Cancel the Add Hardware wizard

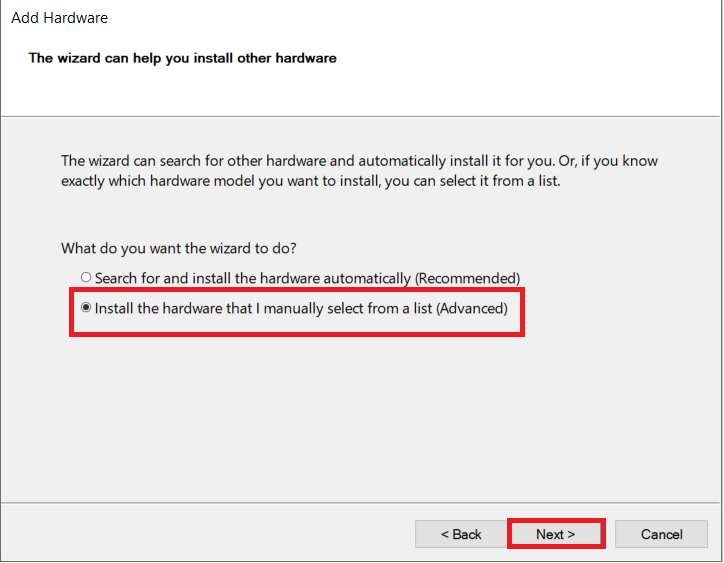pyautogui.click(x=661, y=534)
